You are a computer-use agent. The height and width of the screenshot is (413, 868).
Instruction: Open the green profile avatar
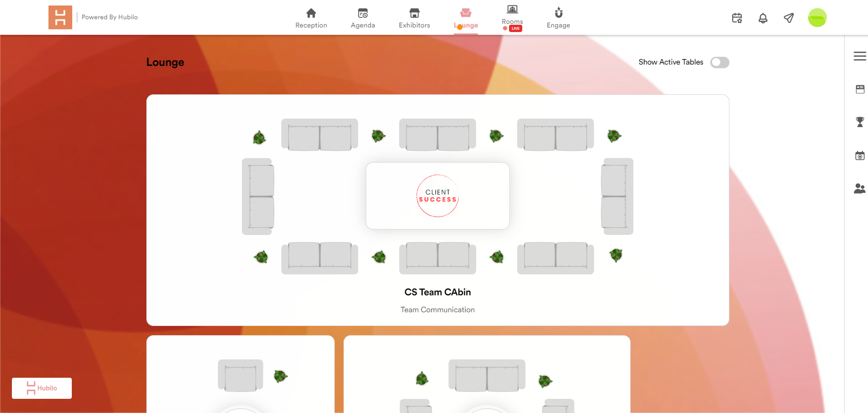pos(817,18)
